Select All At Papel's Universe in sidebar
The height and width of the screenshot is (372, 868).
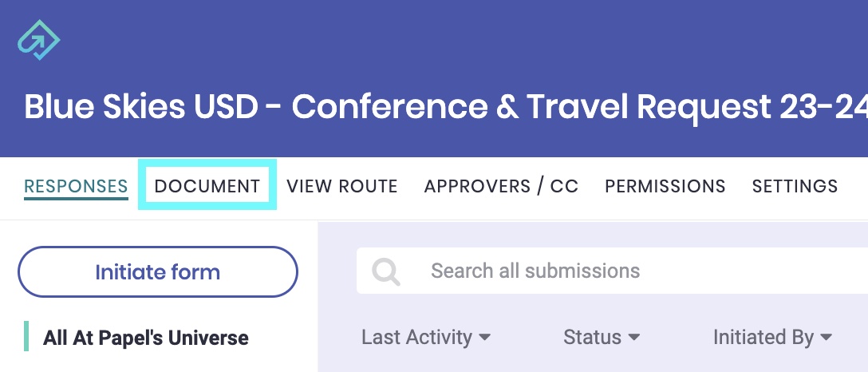tap(145, 337)
